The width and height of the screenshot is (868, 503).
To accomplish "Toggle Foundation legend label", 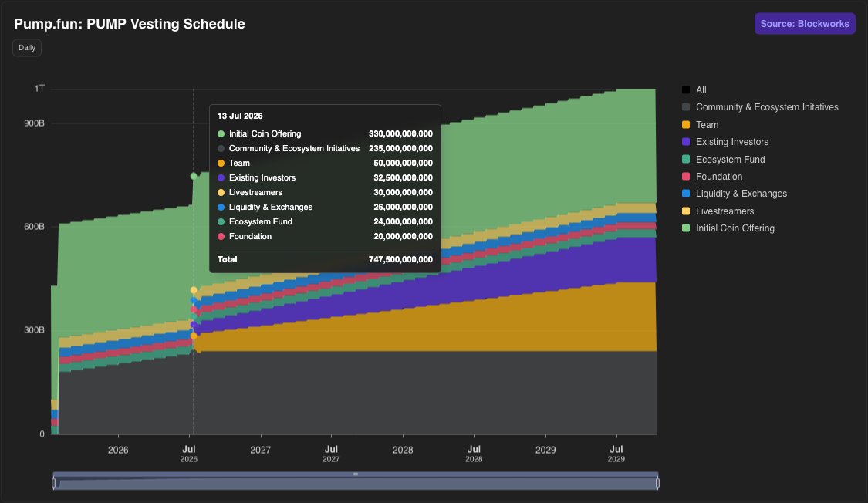I will (x=719, y=177).
